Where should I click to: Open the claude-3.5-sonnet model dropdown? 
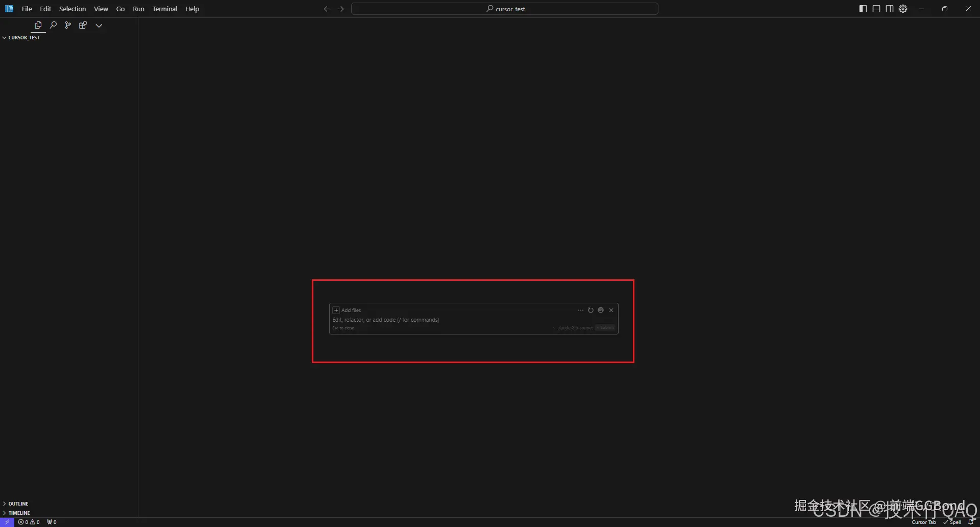[573, 328]
